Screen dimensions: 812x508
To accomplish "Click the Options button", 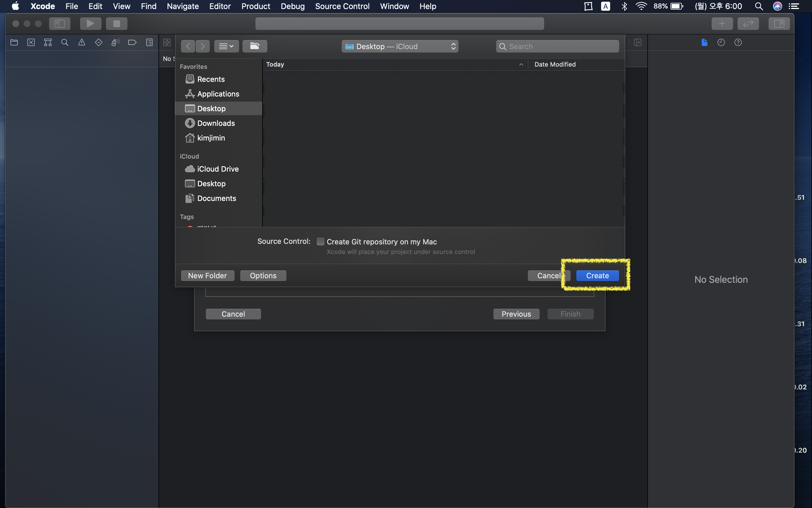I will (x=263, y=275).
